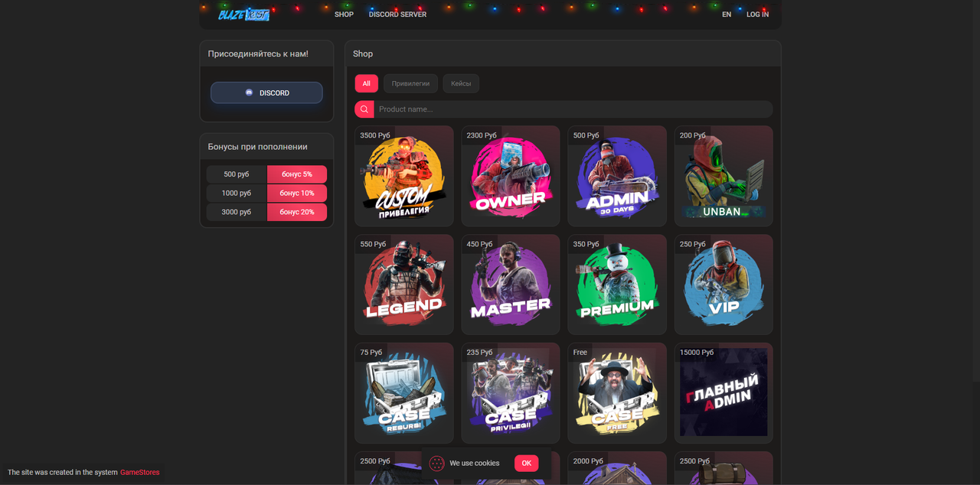
Task: Accept cookies with the OK button
Action: pyautogui.click(x=526, y=463)
